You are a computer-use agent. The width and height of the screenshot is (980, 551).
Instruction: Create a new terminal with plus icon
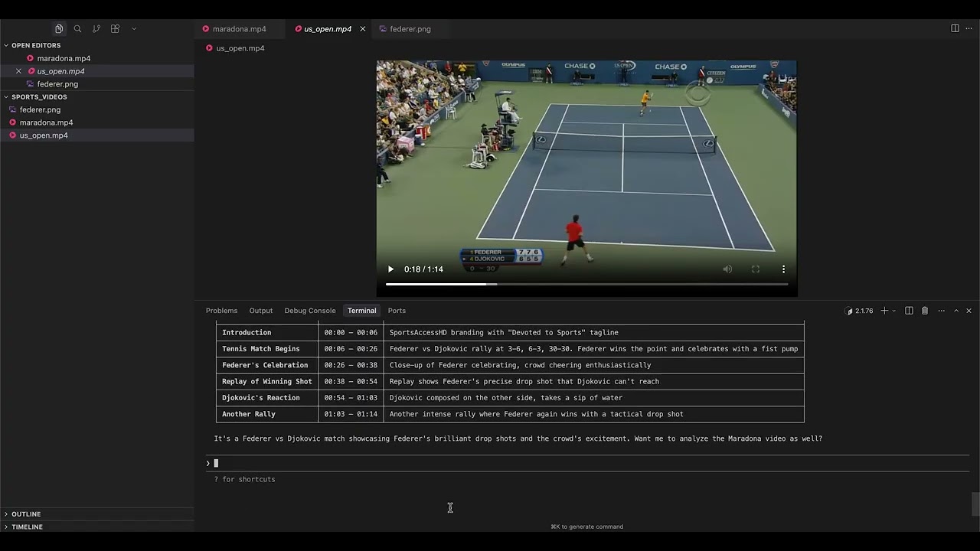pyautogui.click(x=884, y=311)
